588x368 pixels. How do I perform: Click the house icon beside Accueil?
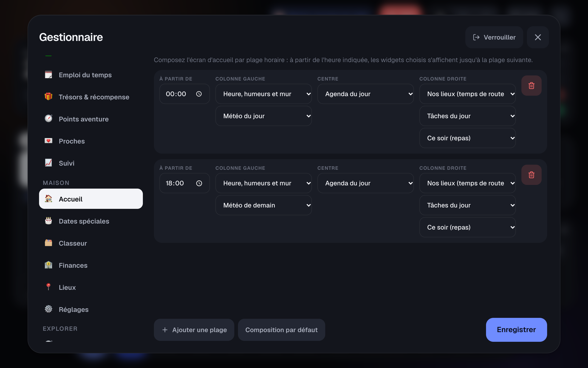[48, 198]
